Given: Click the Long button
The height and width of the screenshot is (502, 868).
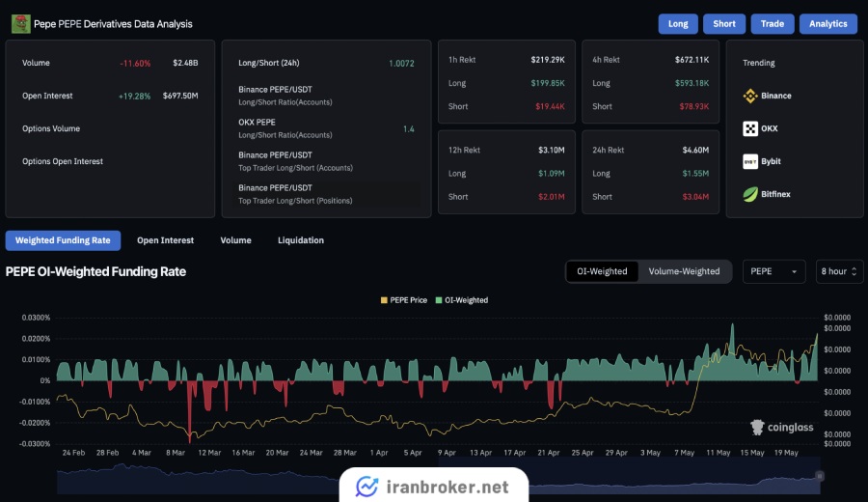Looking at the screenshot, I should (678, 24).
